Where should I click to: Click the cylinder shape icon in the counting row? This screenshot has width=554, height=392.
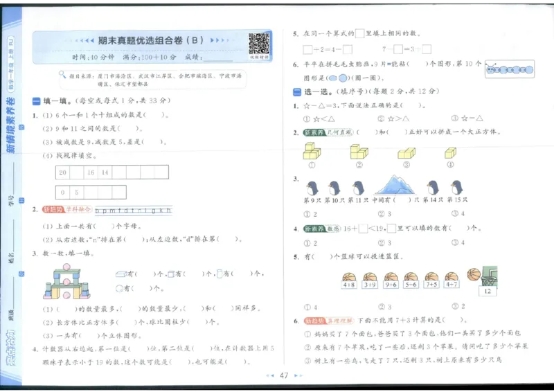220,274
